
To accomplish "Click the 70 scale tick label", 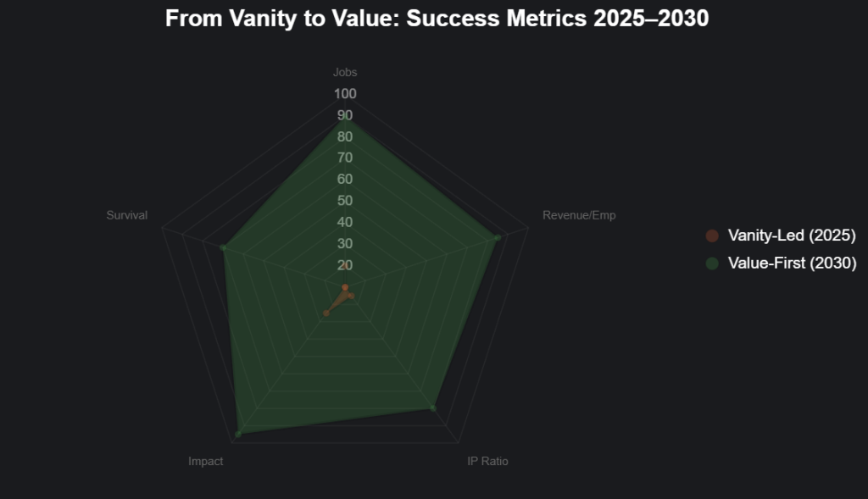I will pos(345,158).
